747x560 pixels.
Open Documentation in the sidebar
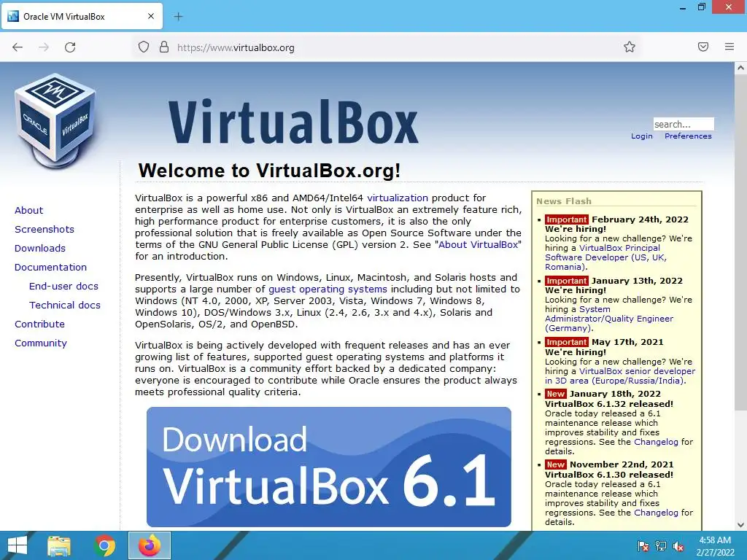(x=50, y=267)
